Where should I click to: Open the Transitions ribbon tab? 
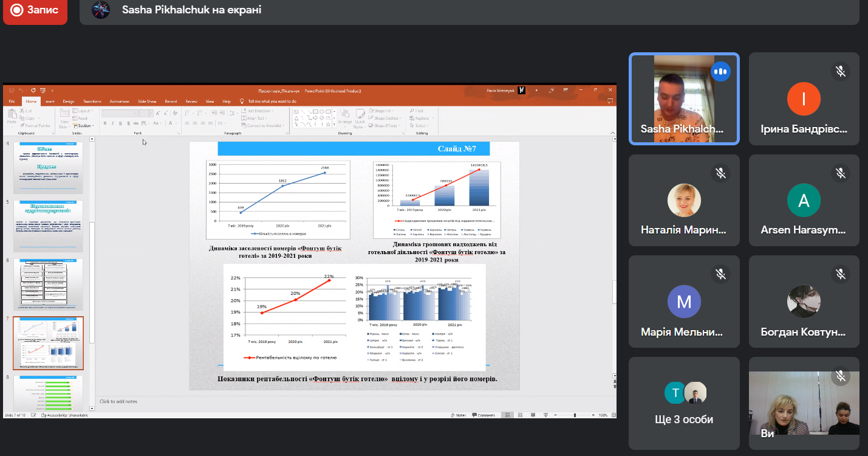92,102
